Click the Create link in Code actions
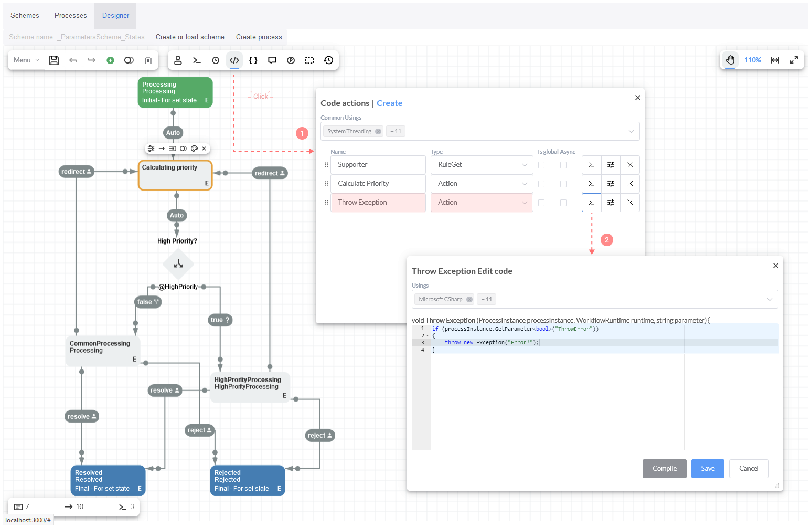This screenshot has width=812, height=528. pos(390,103)
